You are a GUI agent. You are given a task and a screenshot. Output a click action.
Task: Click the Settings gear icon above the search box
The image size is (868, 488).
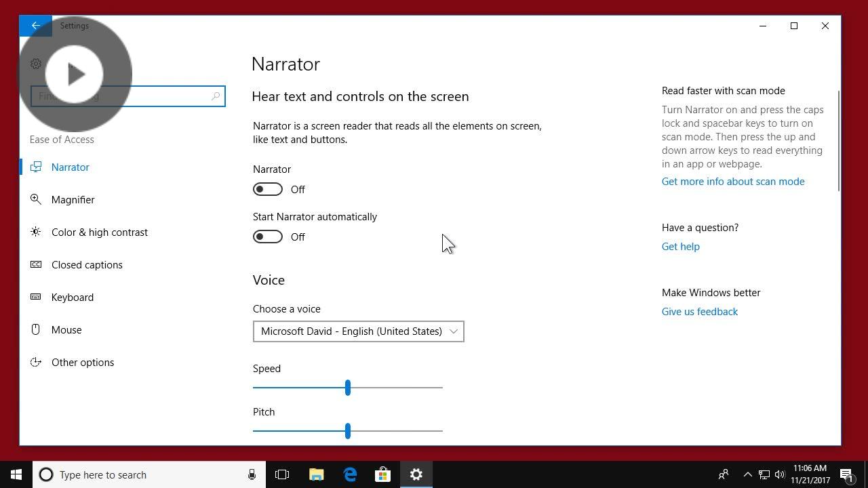coord(35,63)
